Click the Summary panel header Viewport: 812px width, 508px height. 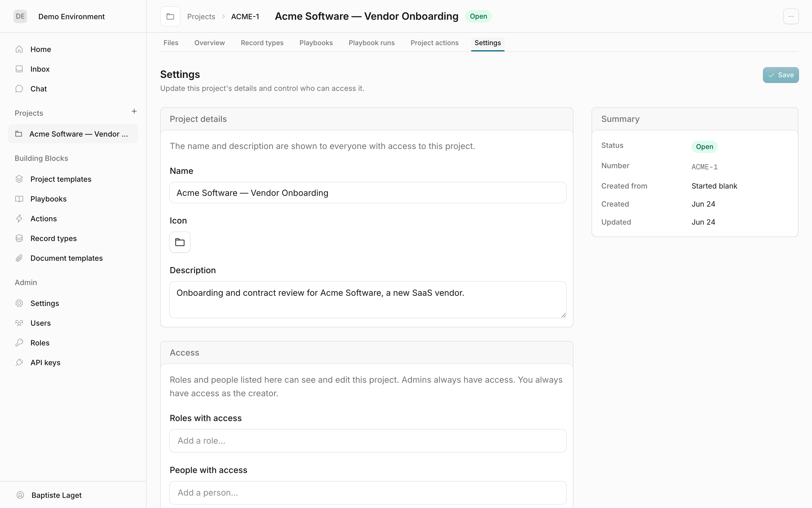click(x=694, y=119)
